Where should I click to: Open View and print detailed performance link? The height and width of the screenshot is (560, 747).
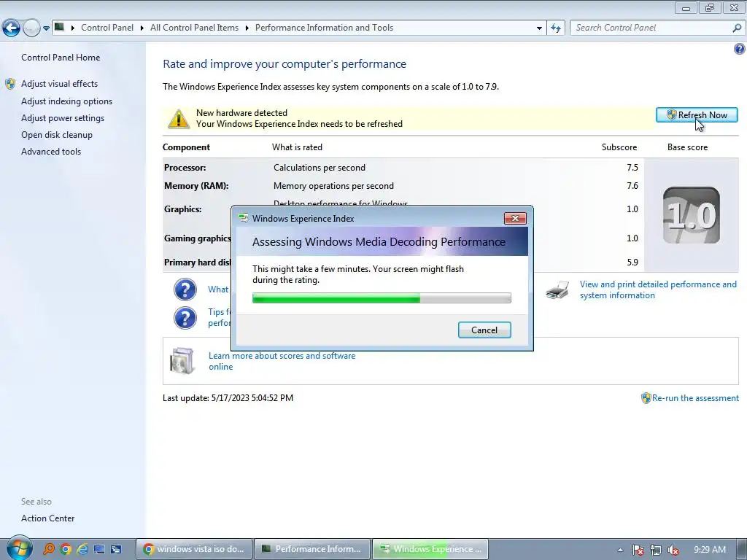(x=658, y=289)
